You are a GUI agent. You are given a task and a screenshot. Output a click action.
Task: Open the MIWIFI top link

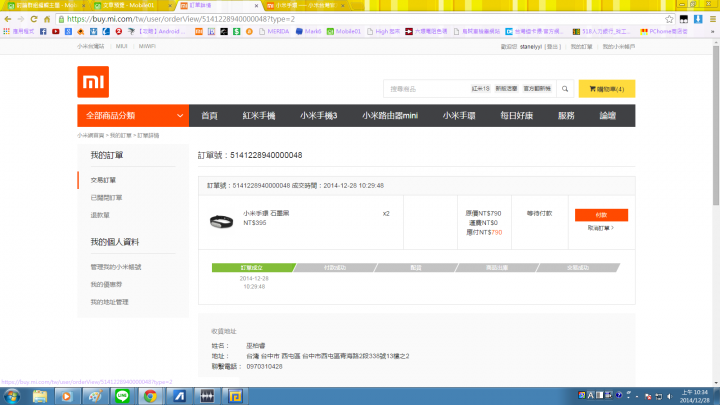(147, 46)
